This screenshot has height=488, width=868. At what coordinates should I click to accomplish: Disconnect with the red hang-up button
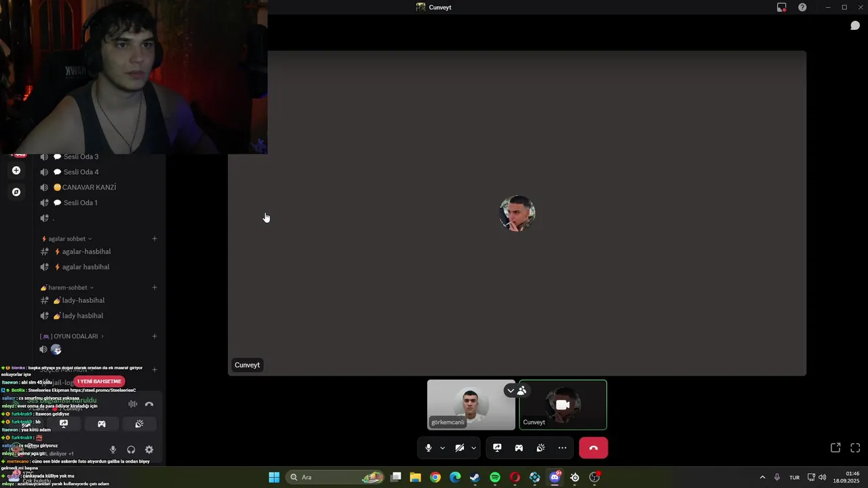click(593, 448)
